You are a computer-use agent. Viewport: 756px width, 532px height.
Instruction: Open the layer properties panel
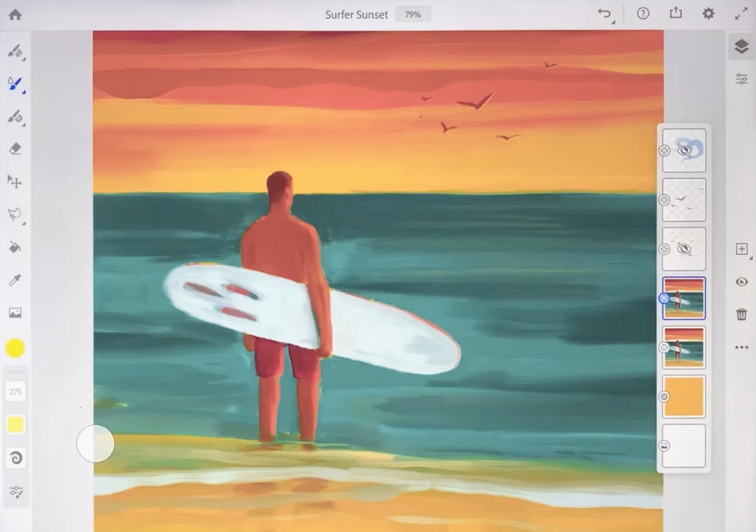pyautogui.click(x=742, y=79)
